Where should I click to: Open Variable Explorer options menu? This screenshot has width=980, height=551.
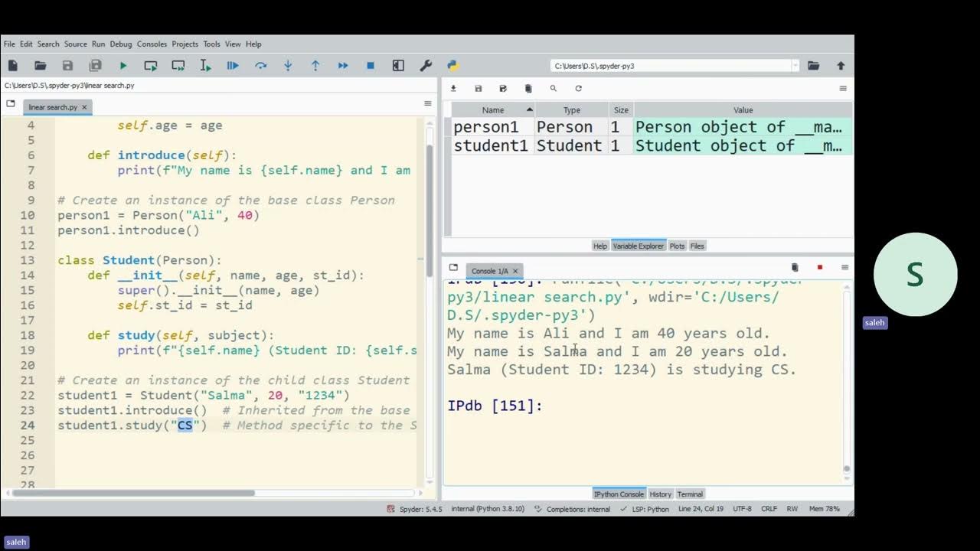[x=843, y=89]
